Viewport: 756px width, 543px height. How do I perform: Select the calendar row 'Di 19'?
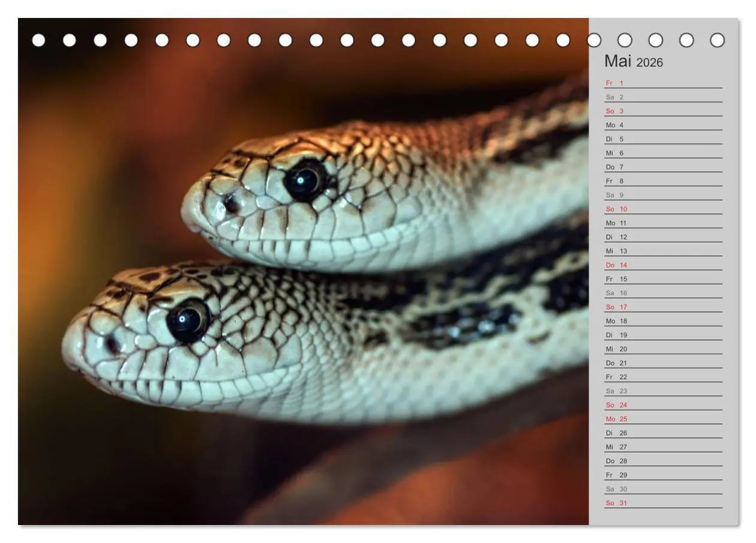(663, 335)
